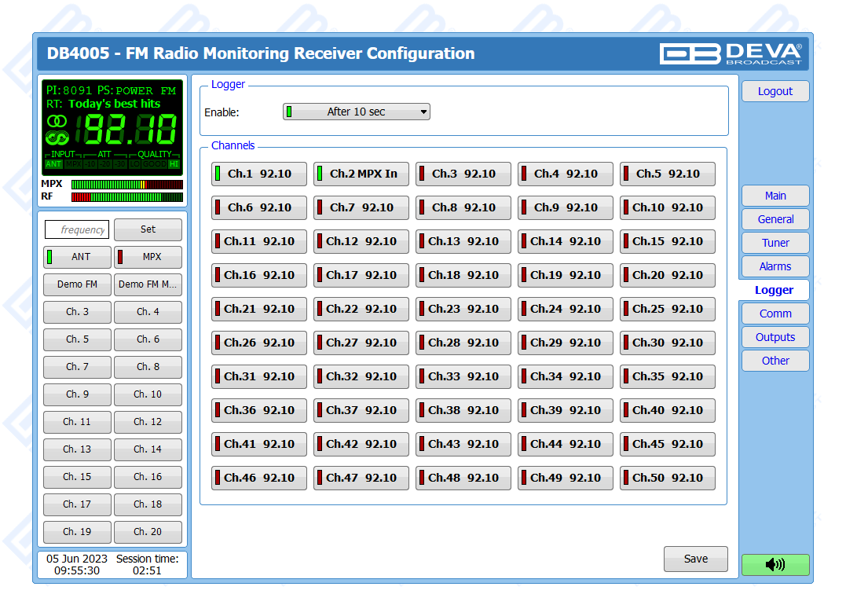Switch to the Tuner tab
The width and height of the screenshot is (846, 616).
click(775, 243)
